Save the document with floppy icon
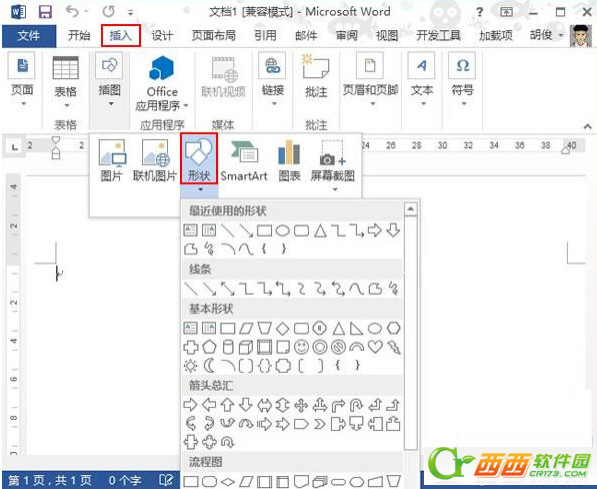Viewport: 597px width, 489px height. pyautogui.click(x=45, y=12)
